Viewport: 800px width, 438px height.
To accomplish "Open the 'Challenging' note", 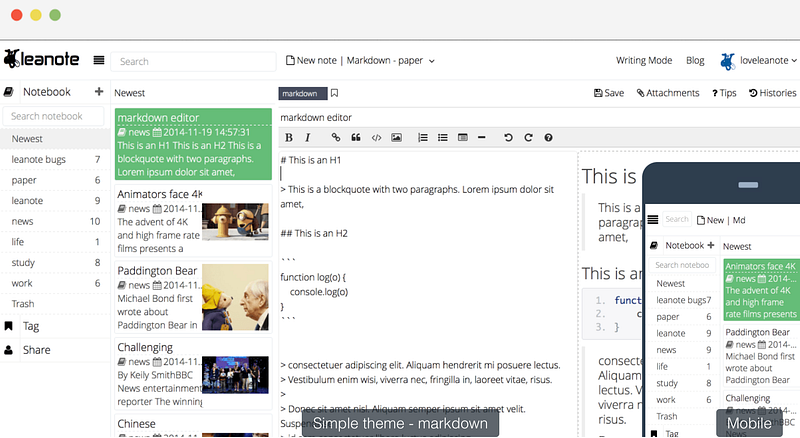I will (x=193, y=374).
